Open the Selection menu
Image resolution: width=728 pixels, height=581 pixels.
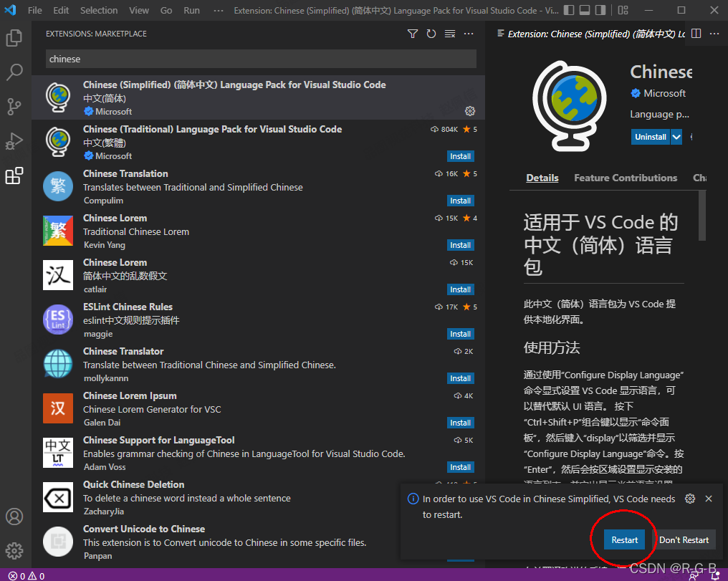click(x=99, y=10)
